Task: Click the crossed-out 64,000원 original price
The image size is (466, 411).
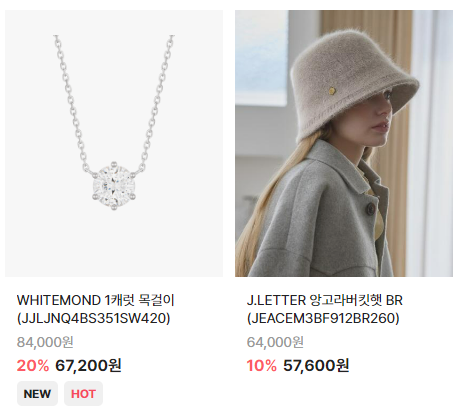Action: 275,342
